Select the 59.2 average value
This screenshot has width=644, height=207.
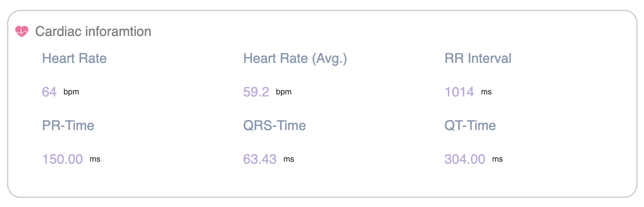pyautogui.click(x=256, y=92)
